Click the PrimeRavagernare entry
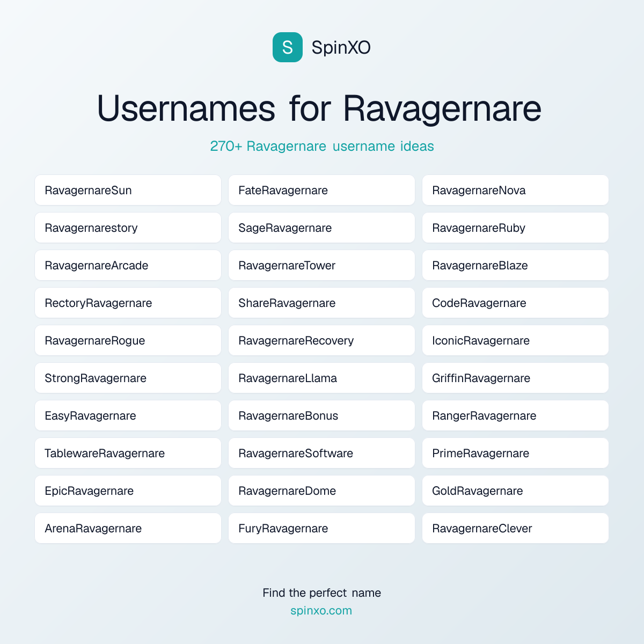Screen dimensions: 644x644 click(x=515, y=453)
